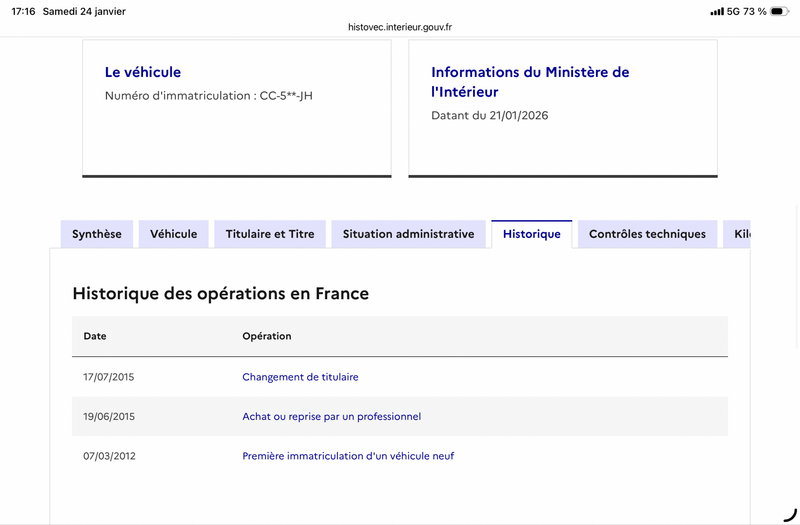This screenshot has width=800, height=525.
Task: Tap the 17:16 clock in status bar
Action: tap(23, 11)
